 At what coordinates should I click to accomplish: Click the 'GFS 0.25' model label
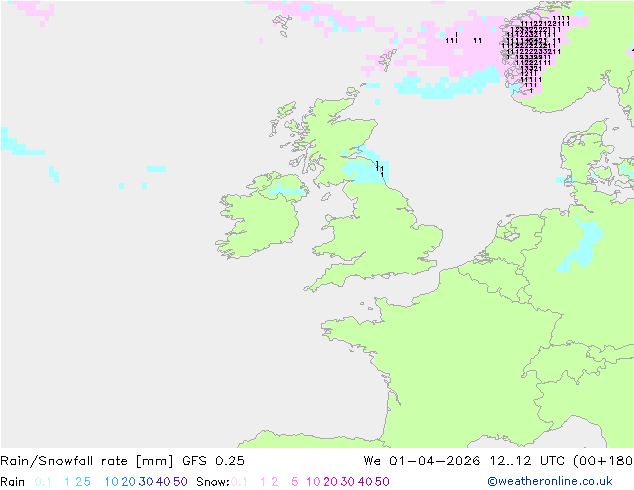(213, 461)
